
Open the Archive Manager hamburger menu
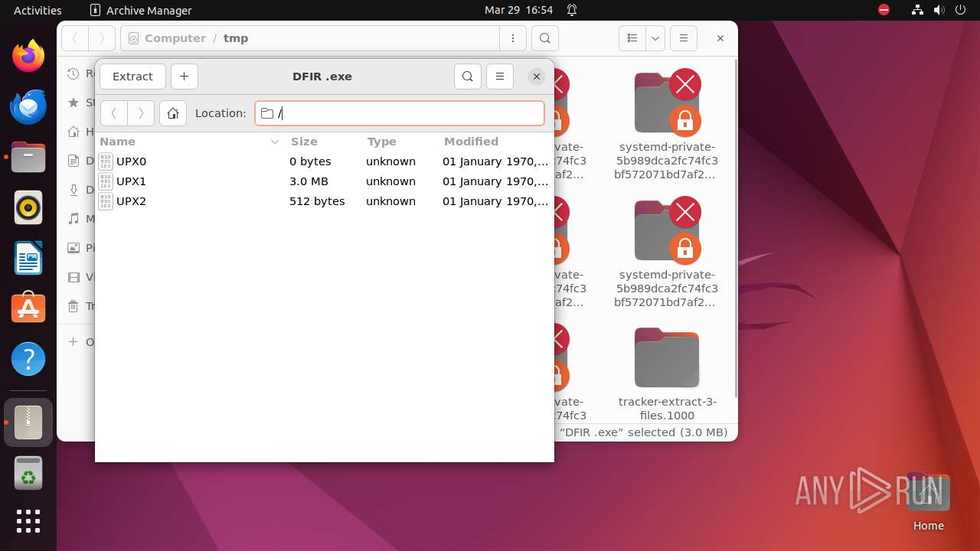point(500,77)
